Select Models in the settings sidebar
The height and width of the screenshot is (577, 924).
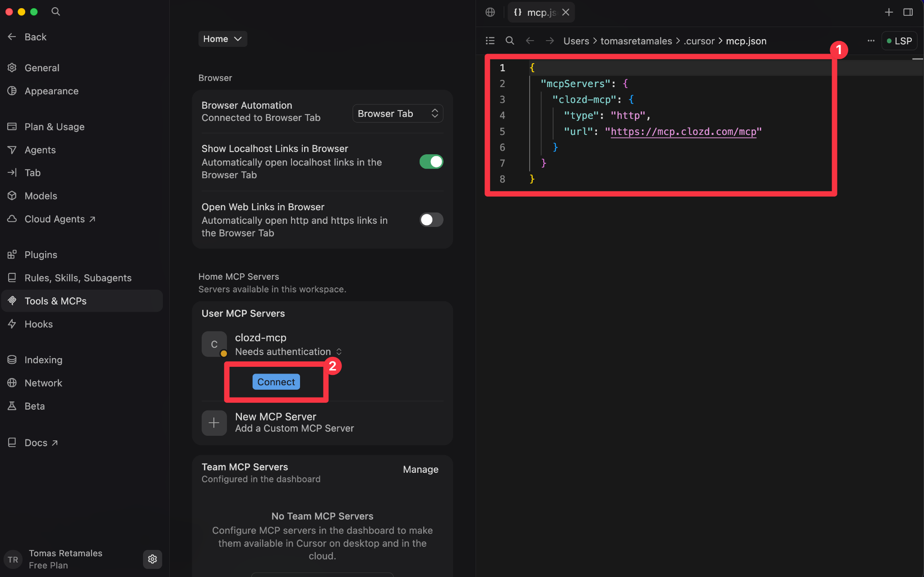pyautogui.click(x=41, y=196)
